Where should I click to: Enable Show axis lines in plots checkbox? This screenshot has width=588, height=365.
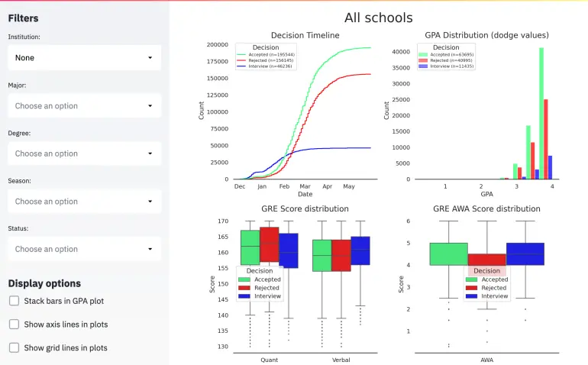15,324
